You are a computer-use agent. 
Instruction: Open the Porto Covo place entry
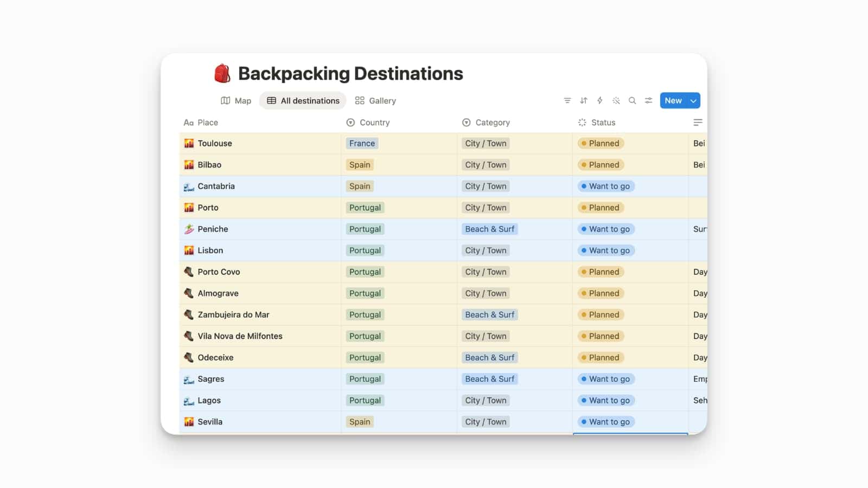pos(219,272)
